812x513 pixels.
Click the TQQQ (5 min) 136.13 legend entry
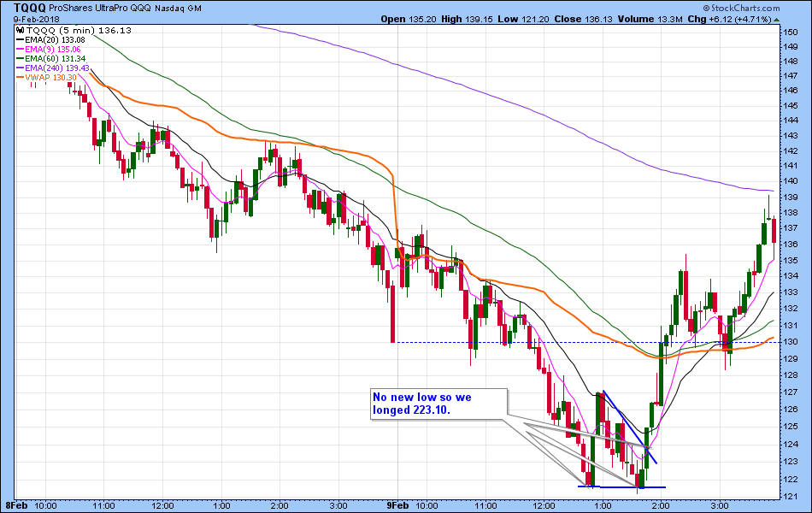click(79, 30)
